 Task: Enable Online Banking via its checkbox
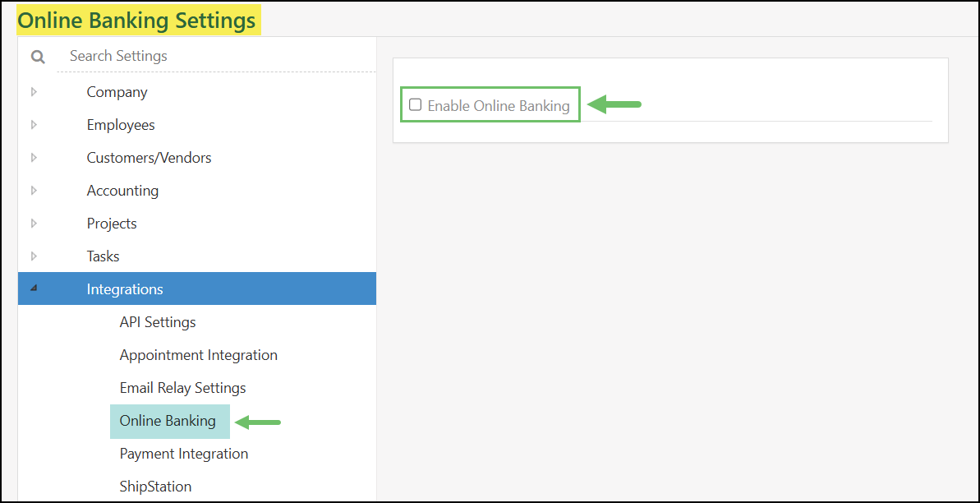pos(415,104)
